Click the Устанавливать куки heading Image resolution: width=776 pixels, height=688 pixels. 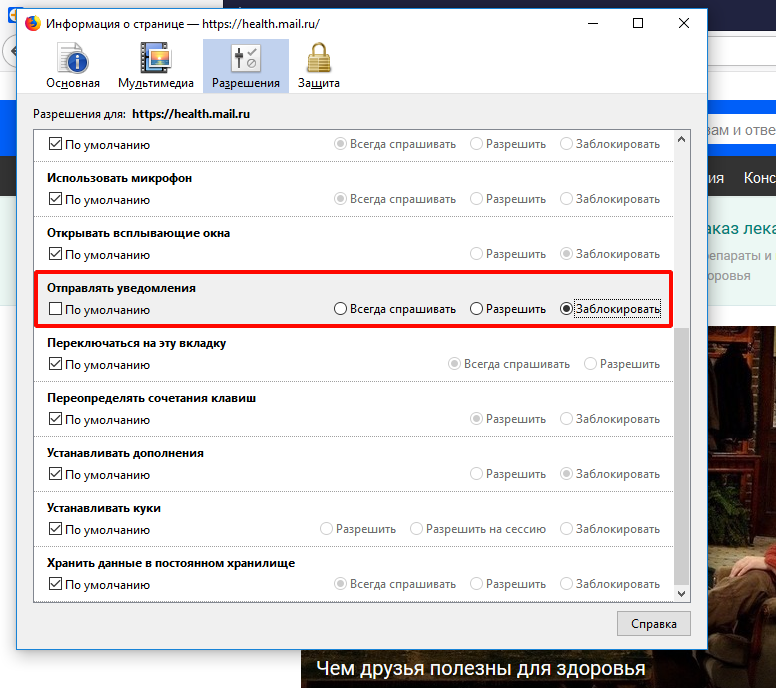104,508
